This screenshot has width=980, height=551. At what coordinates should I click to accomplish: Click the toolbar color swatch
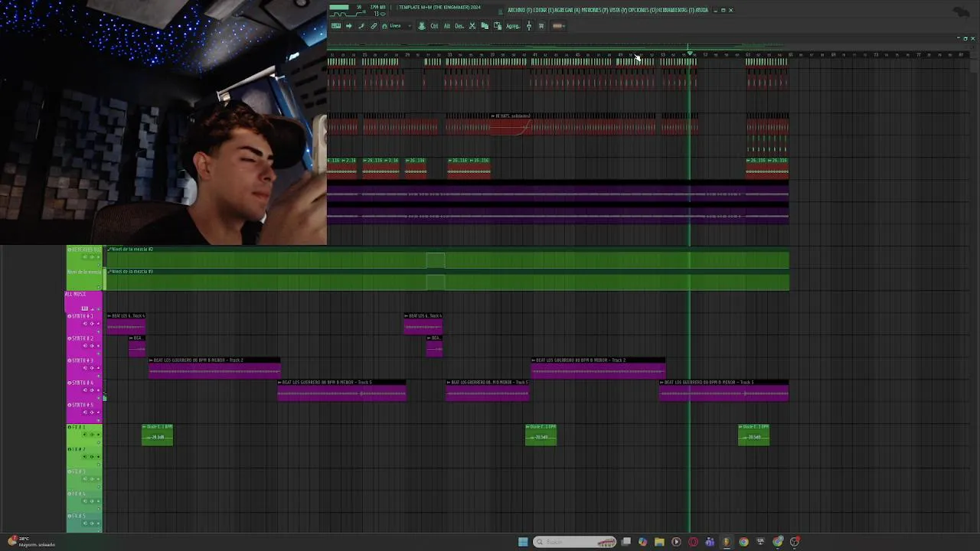[557, 25]
